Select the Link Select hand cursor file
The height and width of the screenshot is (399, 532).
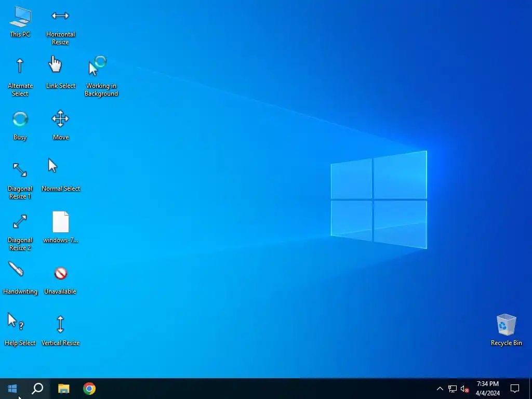[60, 73]
